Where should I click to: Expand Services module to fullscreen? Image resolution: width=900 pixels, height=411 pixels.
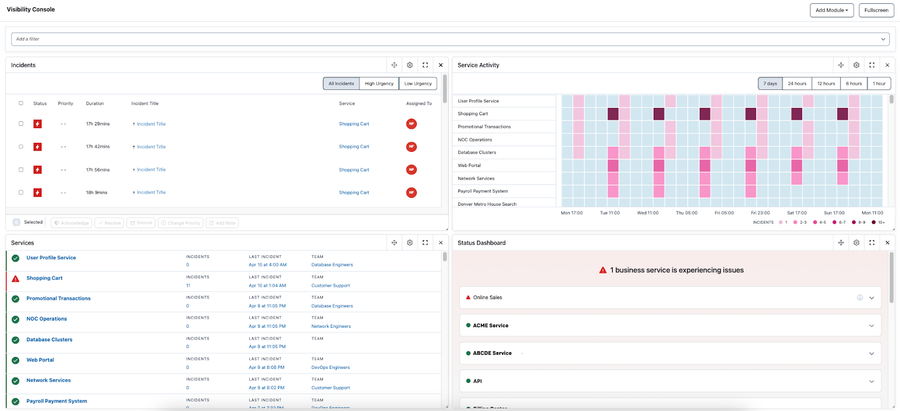(425, 243)
